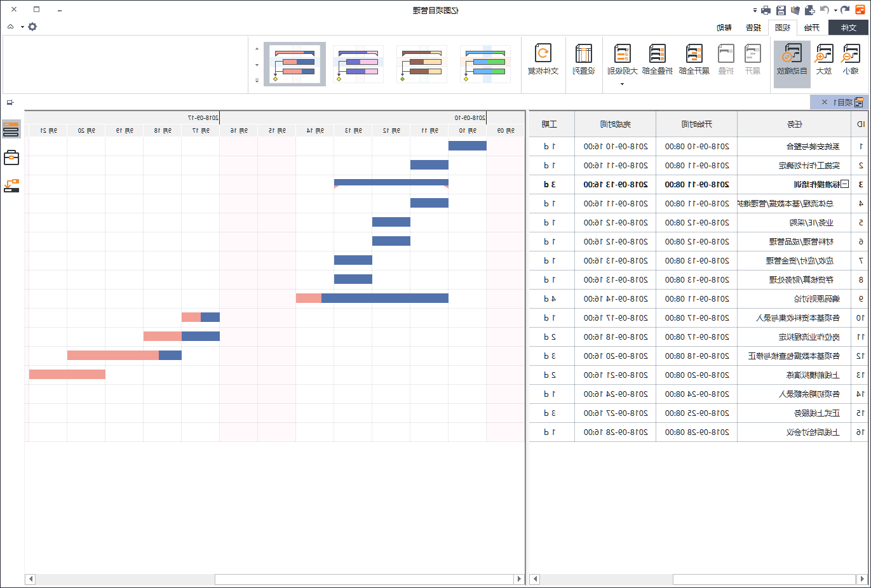Image resolution: width=871 pixels, height=588 pixels.
Task: Close the 项目1 document tab
Action: 824,102
